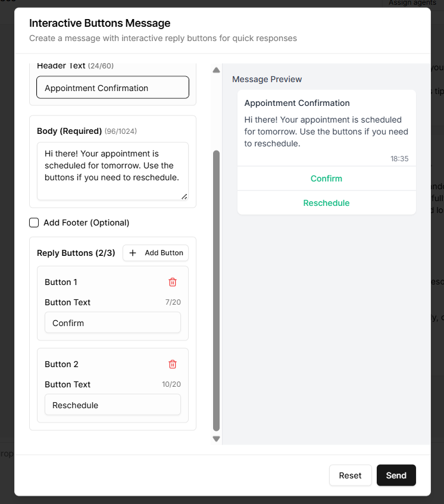Send the interactive buttons message
This screenshot has height=504, width=444.
(396, 475)
